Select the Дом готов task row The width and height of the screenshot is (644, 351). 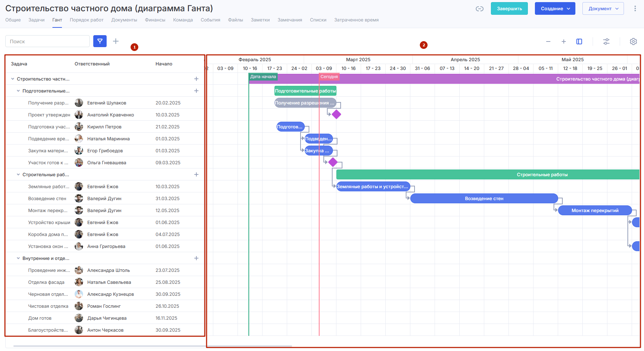pos(105,318)
